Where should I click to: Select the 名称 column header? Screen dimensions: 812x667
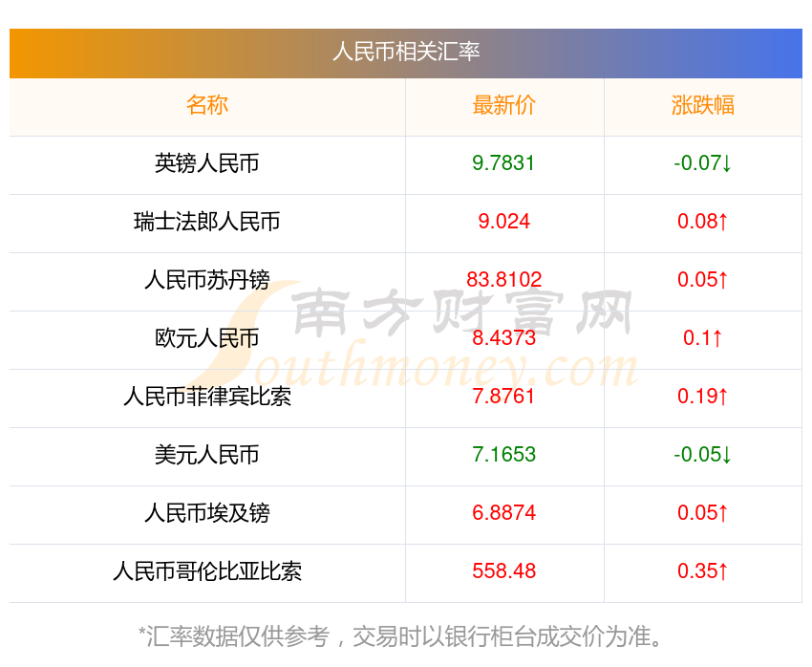pyautogui.click(x=207, y=105)
